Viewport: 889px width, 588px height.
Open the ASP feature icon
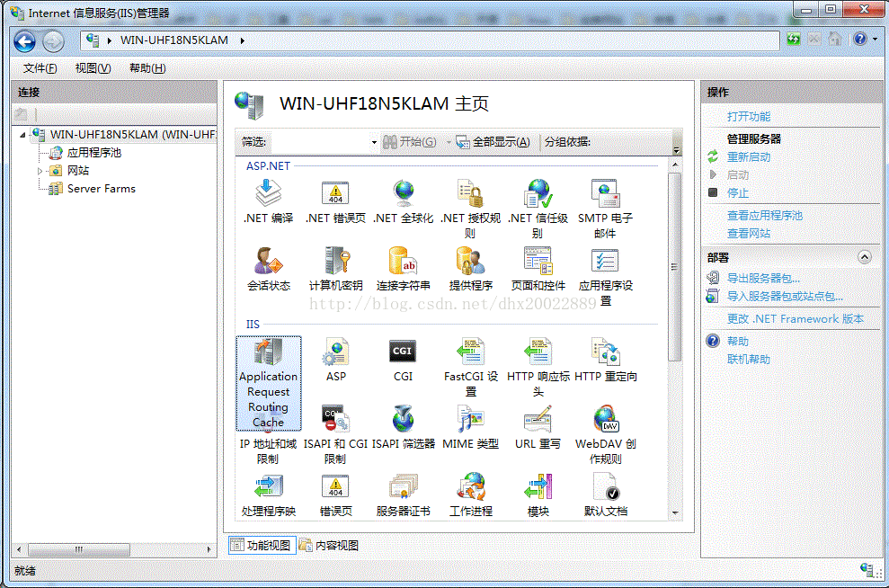tap(335, 352)
